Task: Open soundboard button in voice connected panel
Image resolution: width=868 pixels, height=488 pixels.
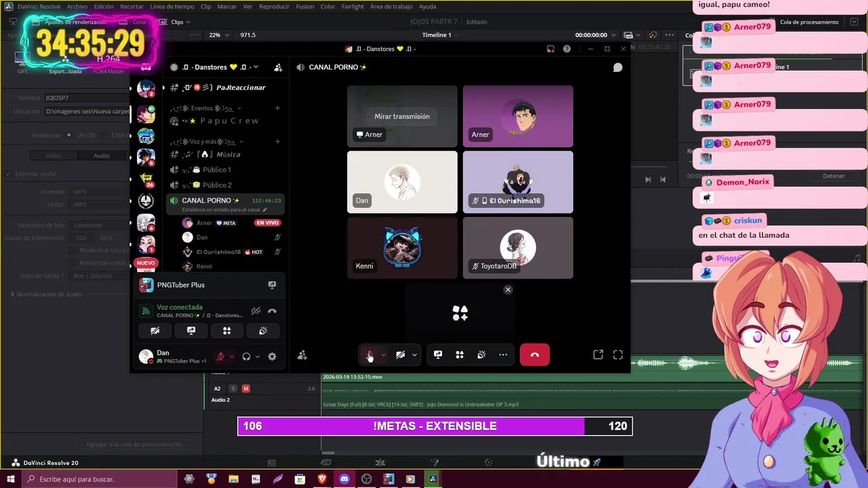Action: (263, 331)
